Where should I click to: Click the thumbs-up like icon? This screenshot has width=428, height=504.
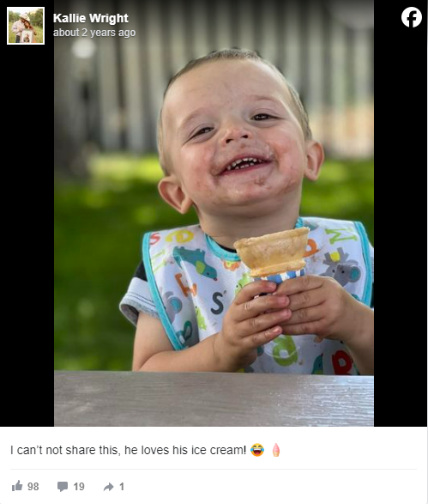click(x=17, y=486)
